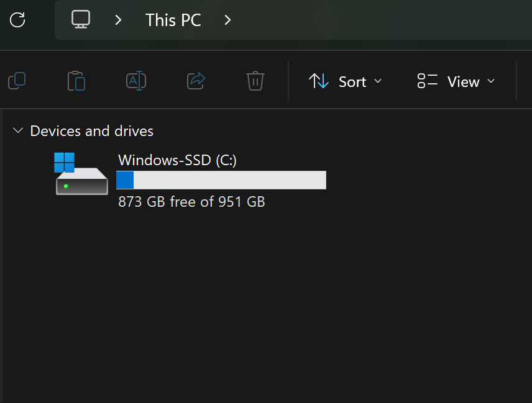Screen dimensions: 532x403
Task: Click the Devices and drives header label
Action: pyautogui.click(x=91, y=131)
